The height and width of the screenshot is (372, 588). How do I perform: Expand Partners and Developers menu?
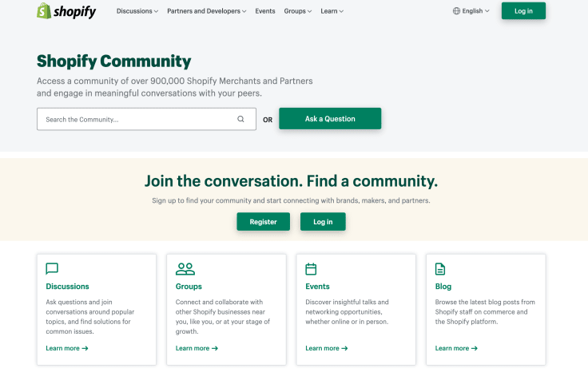click(x=207, y=11)
